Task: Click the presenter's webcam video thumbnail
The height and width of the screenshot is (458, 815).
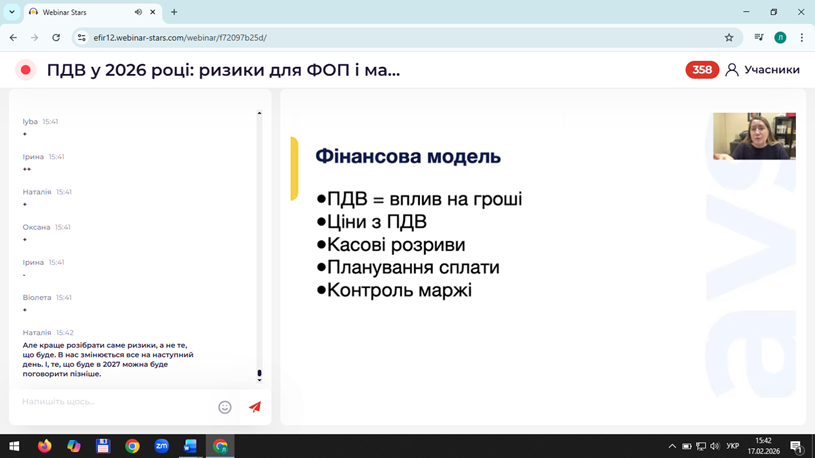Action: [754, 136]
